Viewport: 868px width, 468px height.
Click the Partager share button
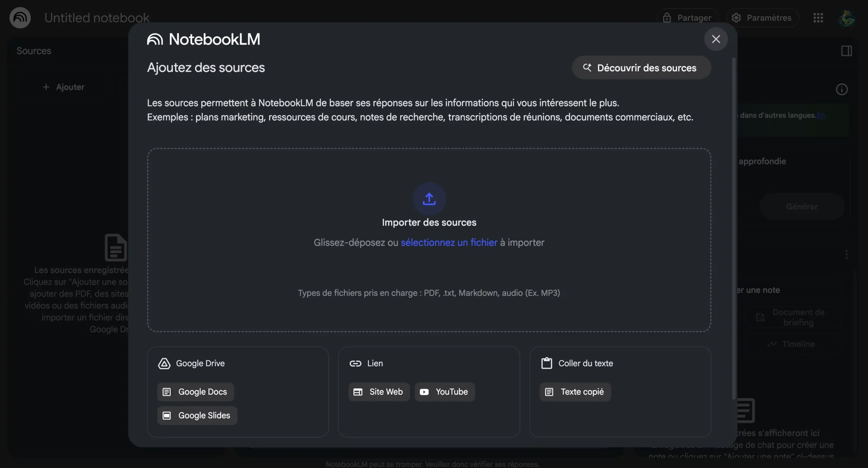point(687,18)
